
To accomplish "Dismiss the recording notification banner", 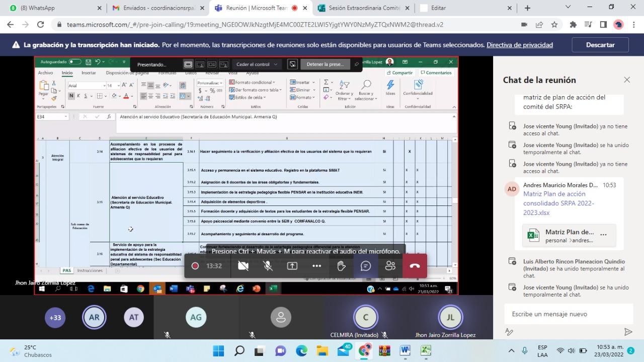I will click(x=600, y=45).
